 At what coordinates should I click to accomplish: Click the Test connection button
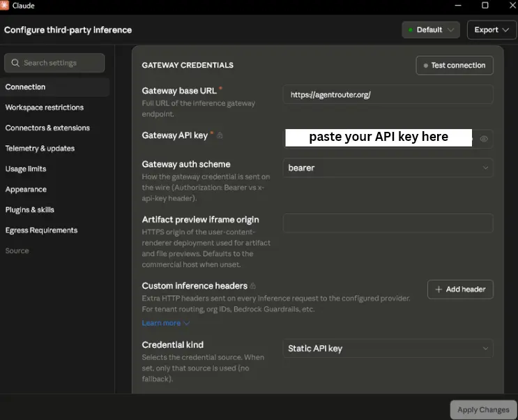pos(455,66)
